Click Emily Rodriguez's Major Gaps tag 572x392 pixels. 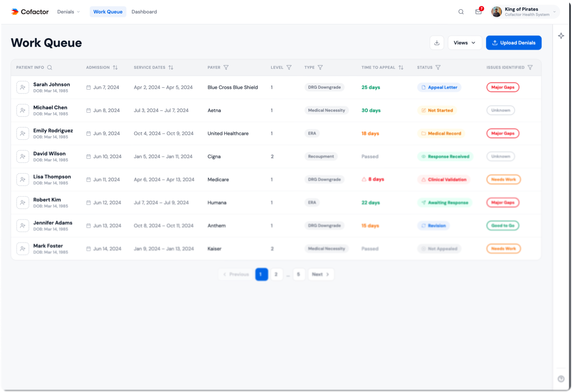pos(503,133)
